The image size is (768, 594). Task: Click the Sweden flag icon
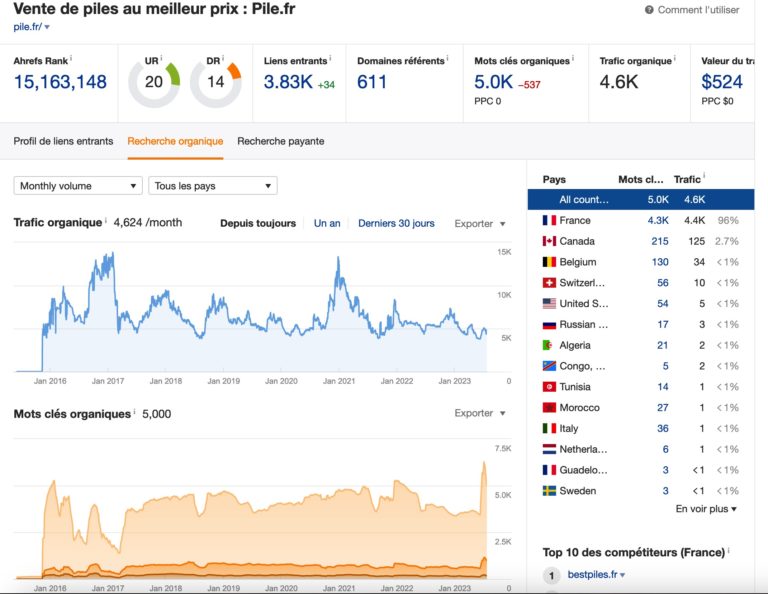pyautogui.click(x=549, y=491)
